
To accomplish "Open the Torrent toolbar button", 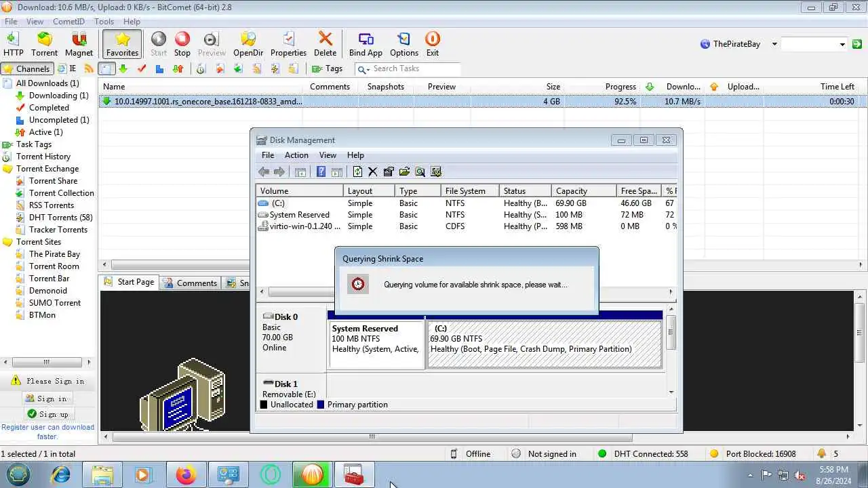I will point(44,44).
